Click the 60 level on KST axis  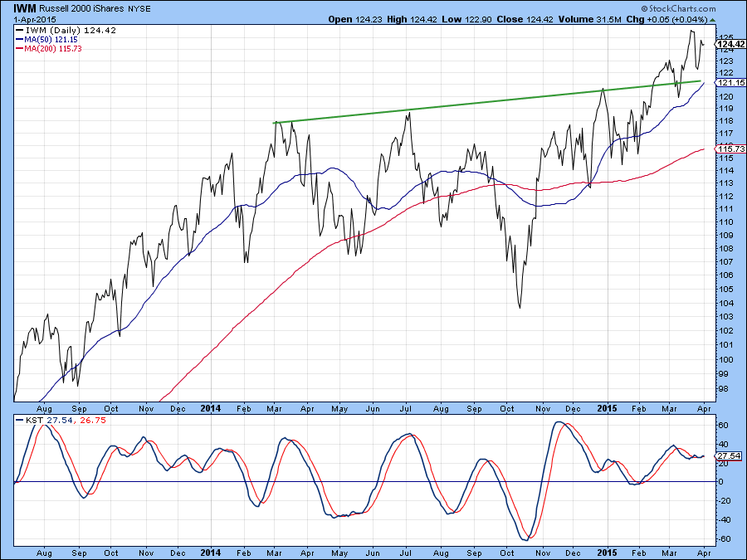(x=723, y=425)
